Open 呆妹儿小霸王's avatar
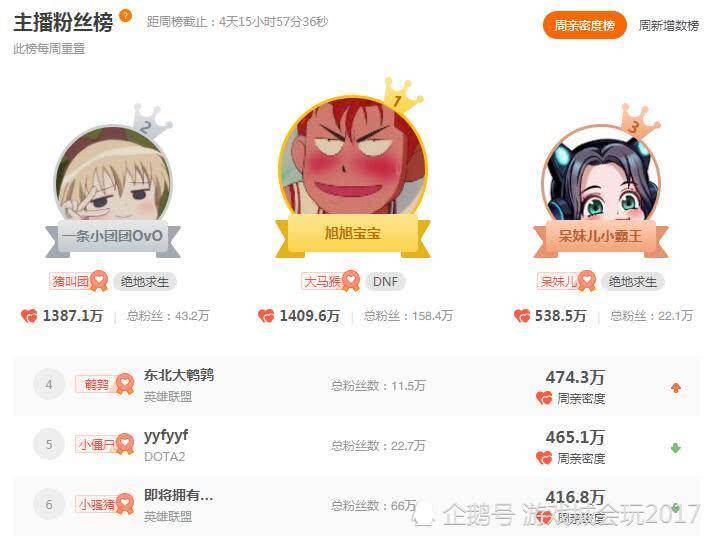718x540 pixels. click(601, 175)
